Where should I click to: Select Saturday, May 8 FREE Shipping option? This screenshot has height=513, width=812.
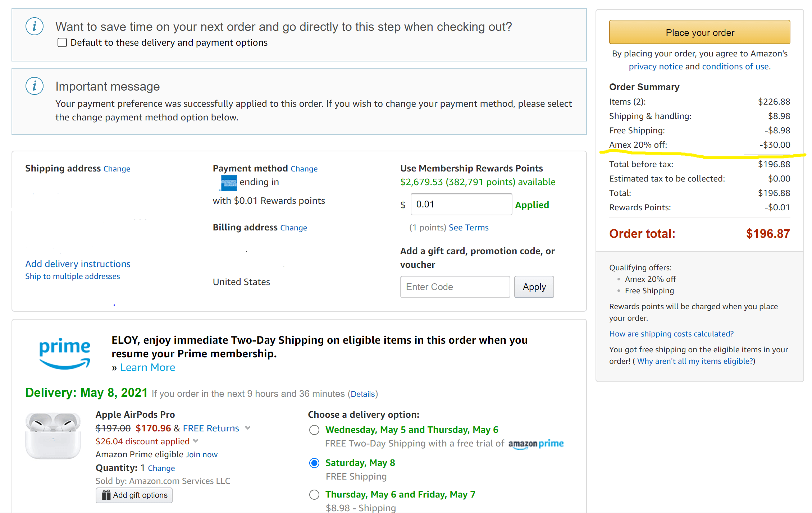(314, 463)
